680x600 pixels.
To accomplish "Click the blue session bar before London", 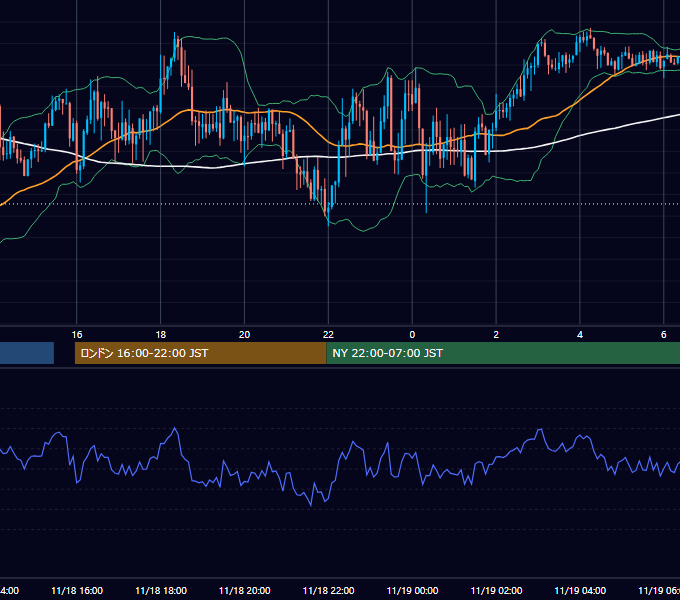I will [x=27, y=353].
